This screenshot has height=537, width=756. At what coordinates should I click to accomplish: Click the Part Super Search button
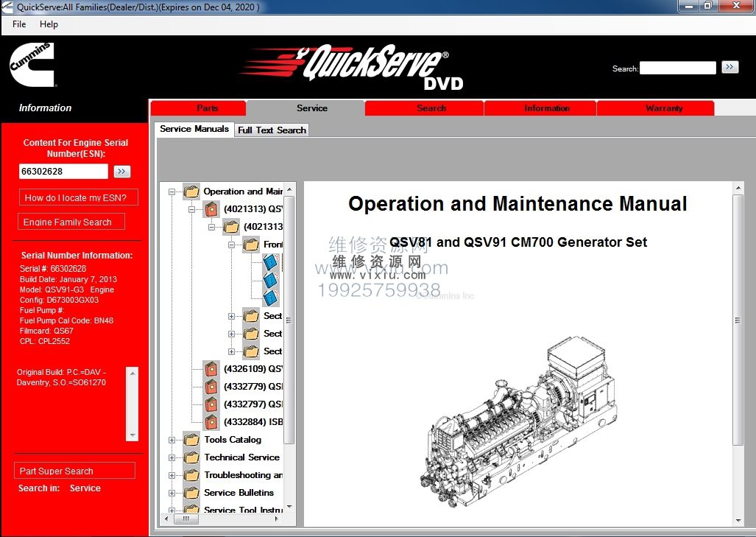(x=75, y=471)
